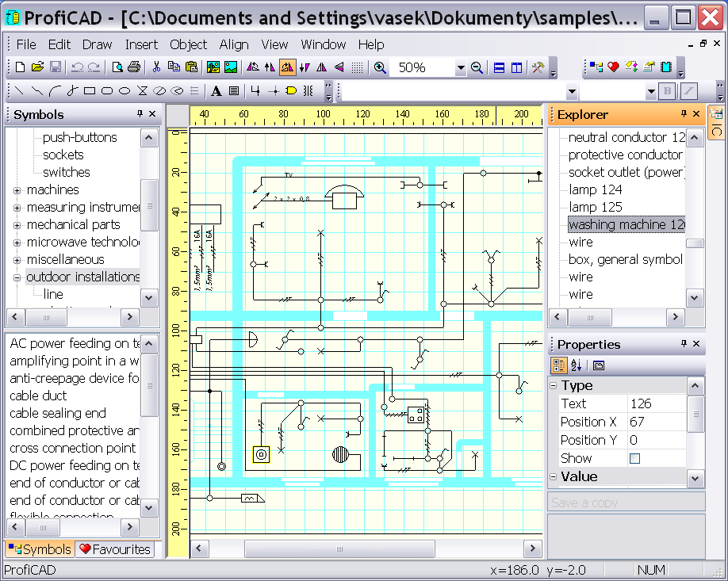The height and width of the screenshot is (581, 728).
Task: Collapse the outdoor installations category
Action: pyautogui.click(x=16, y=277)
